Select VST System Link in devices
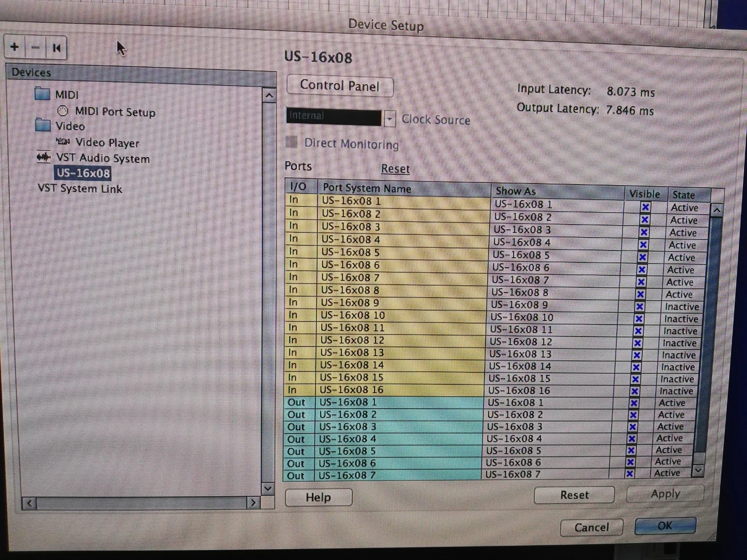 coord(80,189)
